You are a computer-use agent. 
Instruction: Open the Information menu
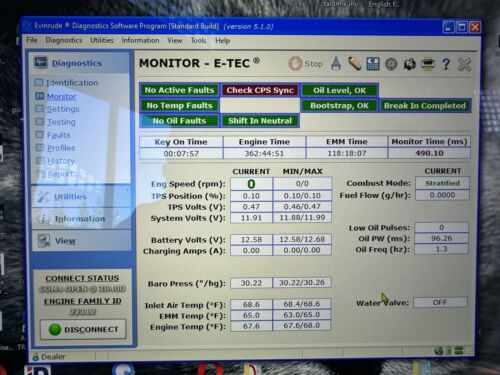click(x=140, y=40)
